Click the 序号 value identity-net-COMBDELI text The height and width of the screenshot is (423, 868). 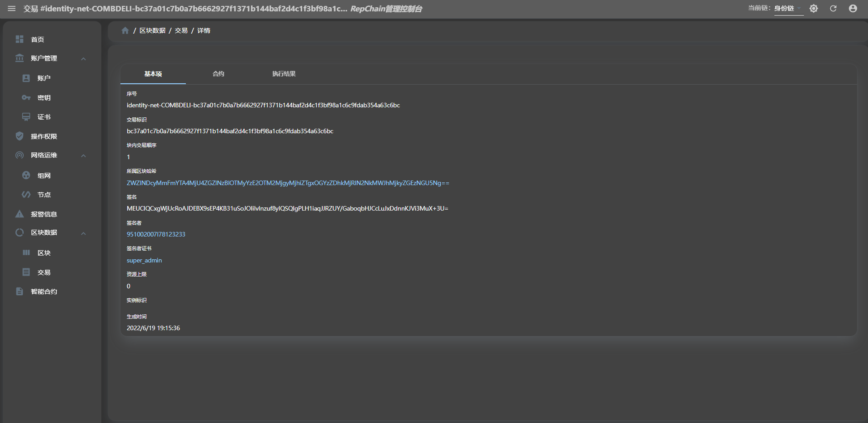tap(263, 105)
